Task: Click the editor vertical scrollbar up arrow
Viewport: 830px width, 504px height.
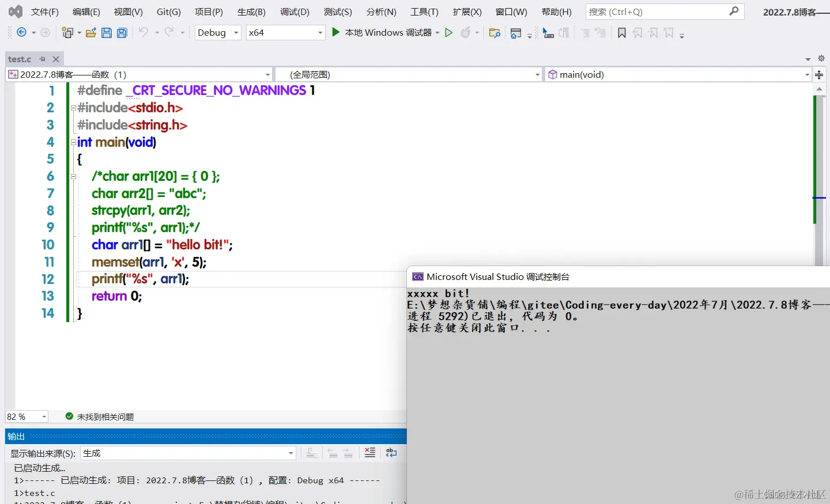Action: pos(819,89)
